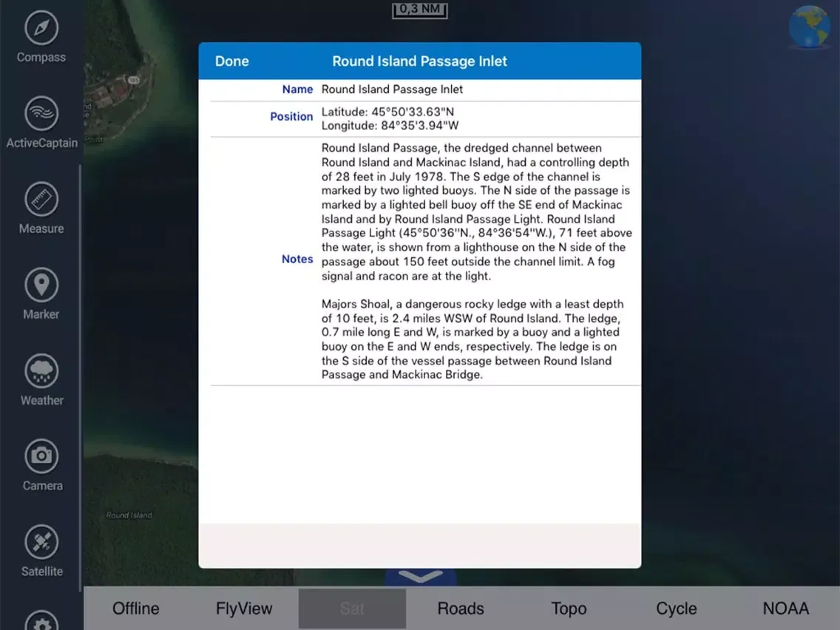The height and width of the screenshot is (630, 840).
Task: Dismiss the dialog with Done
Action: pyautogui.click(x=231, y=61)
